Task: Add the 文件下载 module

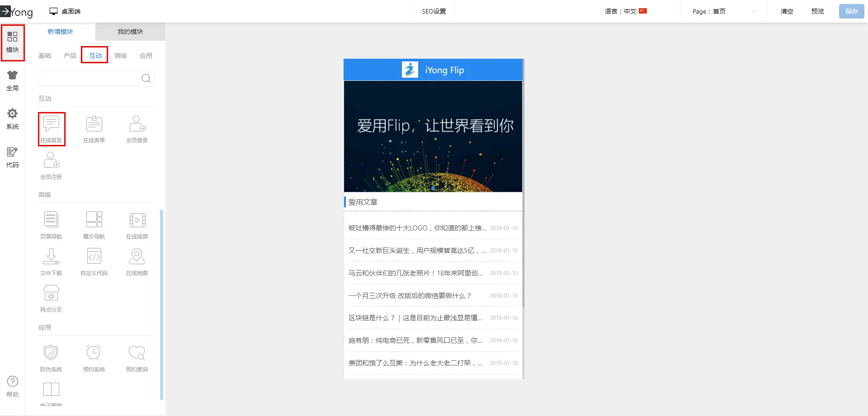Action: coord(51,257)
